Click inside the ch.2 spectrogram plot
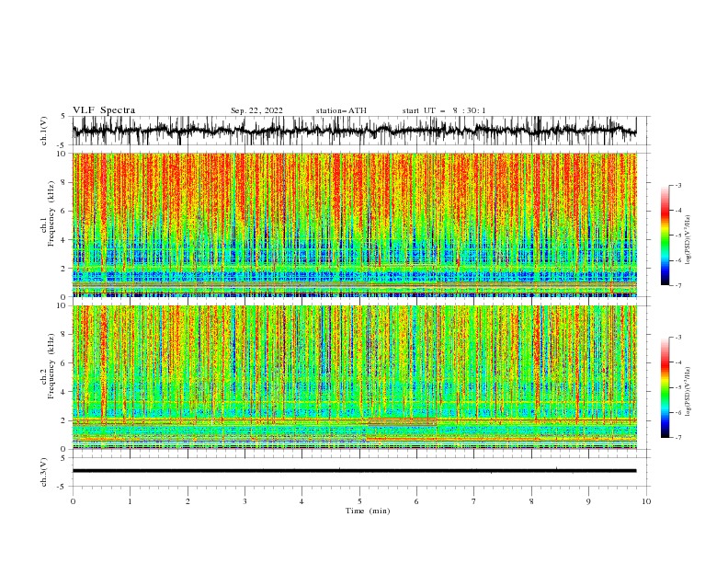The image size is (728, 563). pyautogui.click(x=354, y=377)
